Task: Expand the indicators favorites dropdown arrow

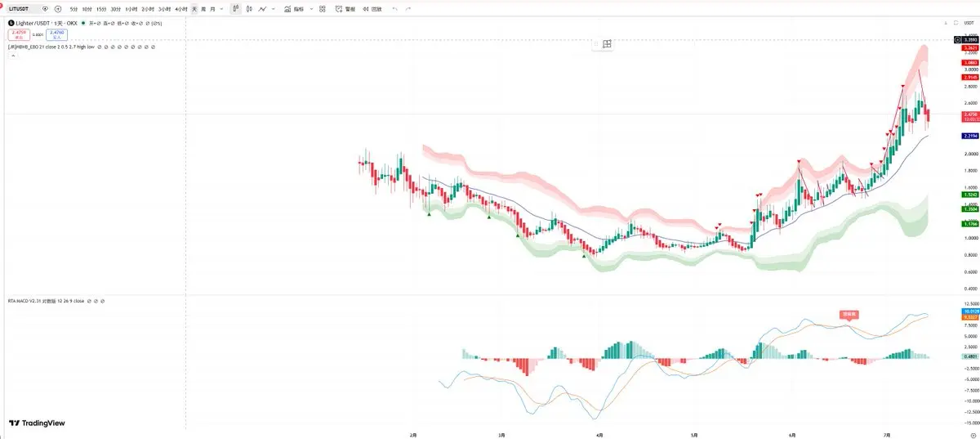Action: tap(311, 8)
